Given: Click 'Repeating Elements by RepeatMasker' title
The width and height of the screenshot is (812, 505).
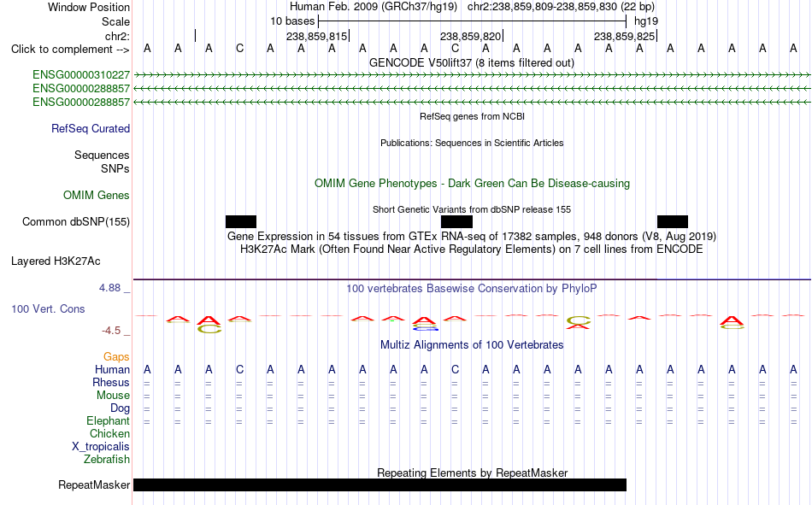Looking at the screenshot, I should coord(473,473).
